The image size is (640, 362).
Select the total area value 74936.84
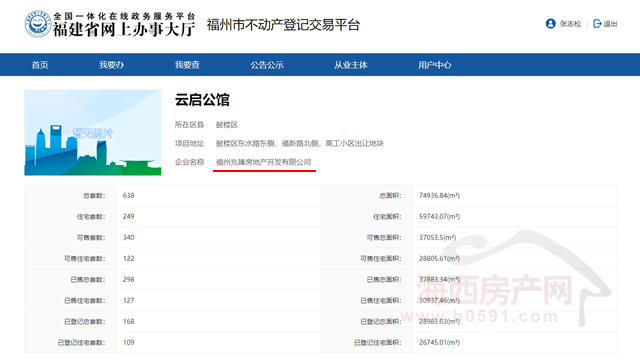pyautogui.click(x=439, y=195)
